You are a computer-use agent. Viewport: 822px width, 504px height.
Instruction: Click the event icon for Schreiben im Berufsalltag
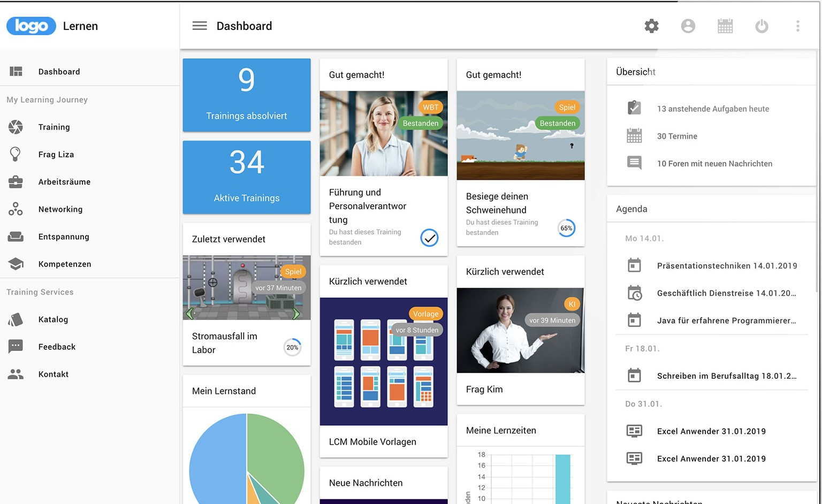[x=634, y=376]
